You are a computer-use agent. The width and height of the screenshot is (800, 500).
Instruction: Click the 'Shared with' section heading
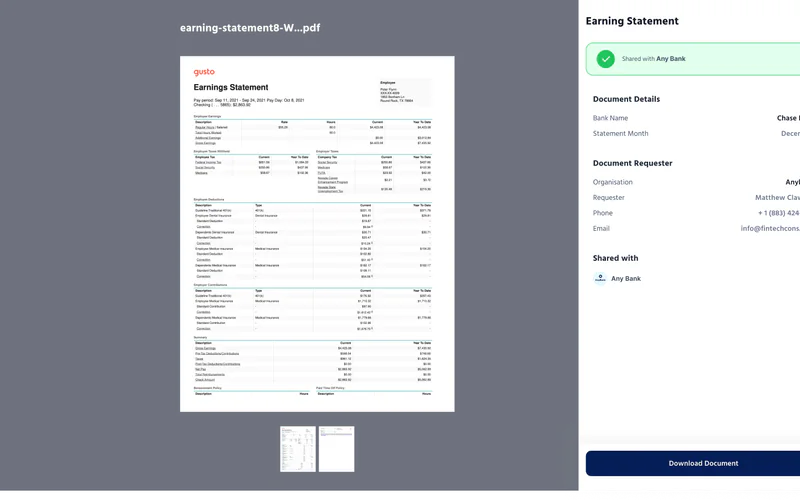click(x=615, y=258)
